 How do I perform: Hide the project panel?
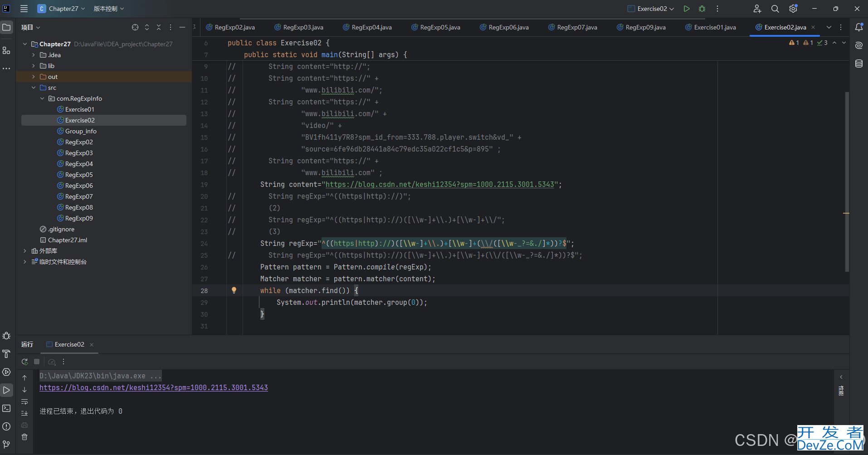[182, 27]
